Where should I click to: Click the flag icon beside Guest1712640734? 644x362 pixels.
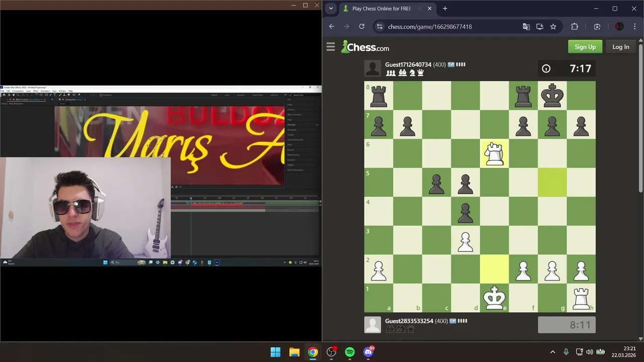(x=451, y=65)
